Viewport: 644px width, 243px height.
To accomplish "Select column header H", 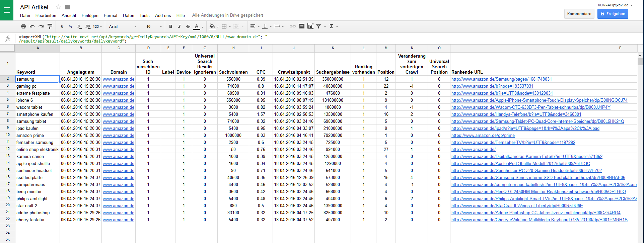I will [233, 48].
